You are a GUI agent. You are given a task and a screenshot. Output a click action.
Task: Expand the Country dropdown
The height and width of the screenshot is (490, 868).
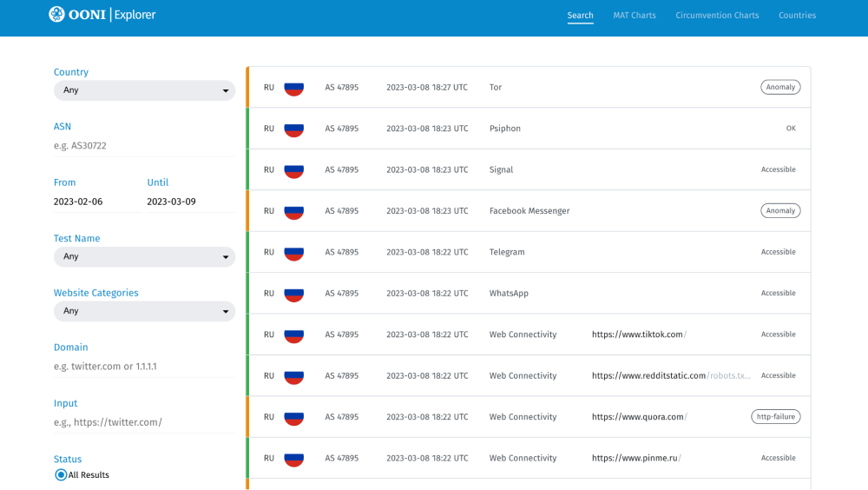coord(144,90)
